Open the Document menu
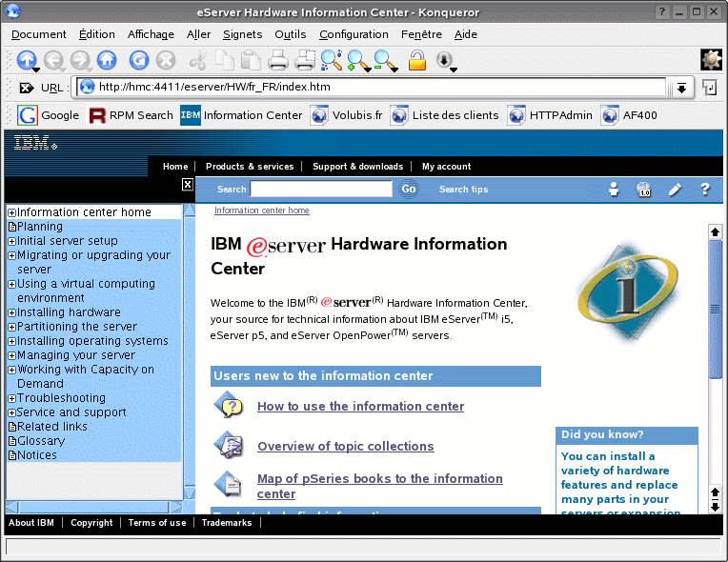 tap(38, 34)
